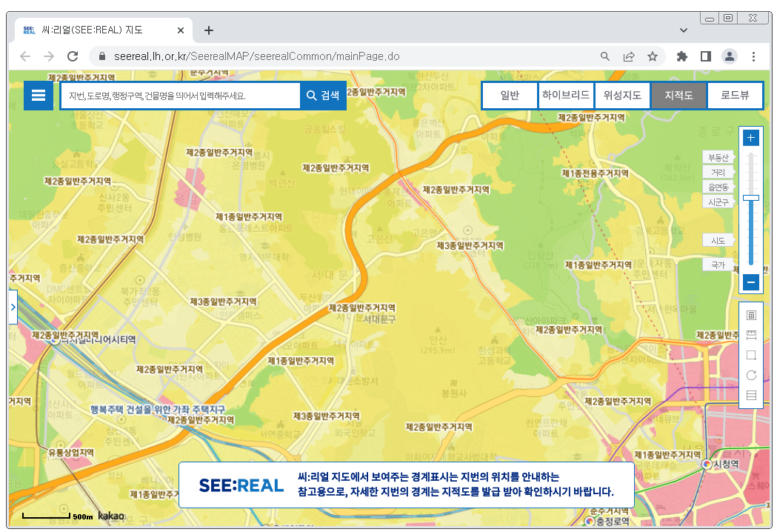
Task: Go forward using browser forward arrow
Action: tap(49, 56)
